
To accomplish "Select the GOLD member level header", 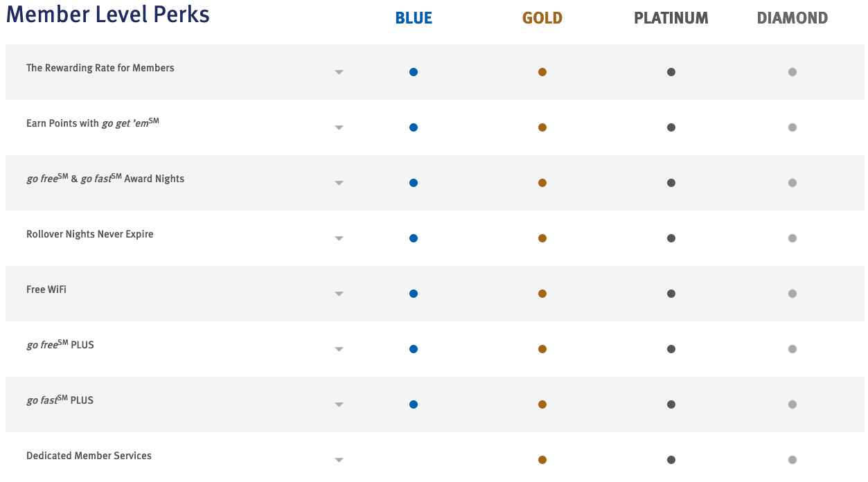I will (x=542, y=18).
